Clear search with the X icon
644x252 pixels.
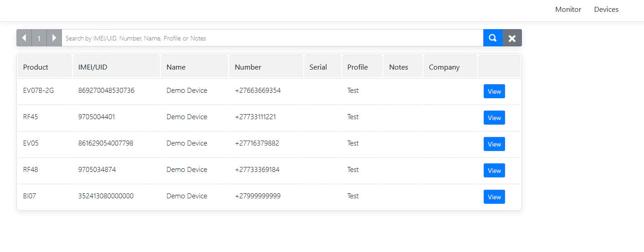click(x=512, y=38)
